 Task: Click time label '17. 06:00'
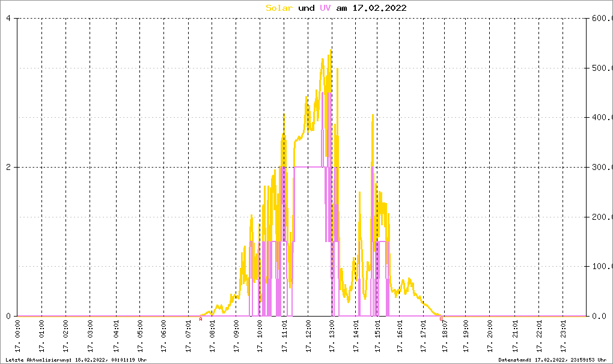(x=164, y=336)
